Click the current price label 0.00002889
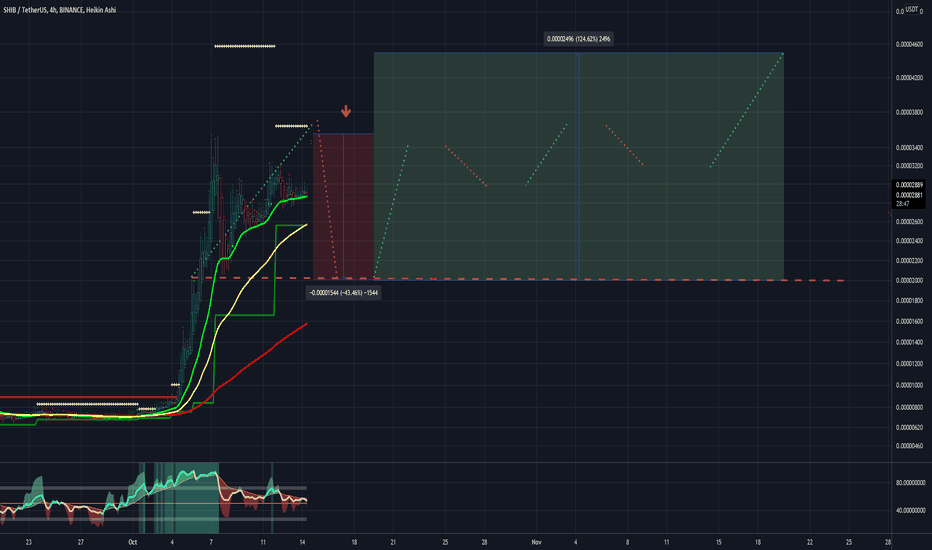The height and width of the screenshot is (550, 932). tap(909, 185)
